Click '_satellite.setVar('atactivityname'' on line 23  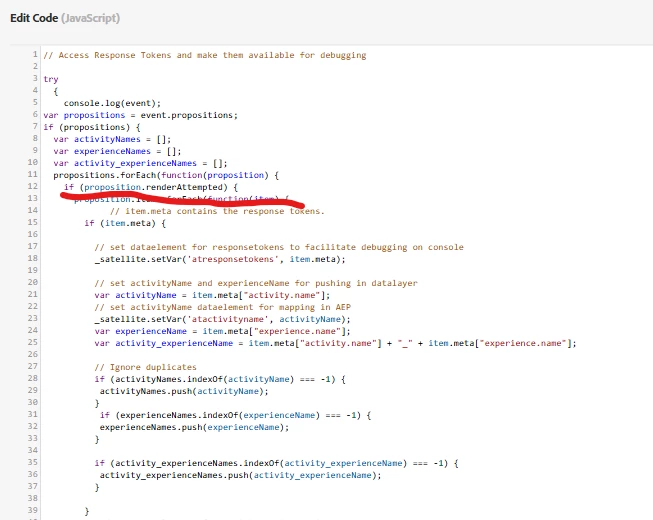(x=181, y=319)
